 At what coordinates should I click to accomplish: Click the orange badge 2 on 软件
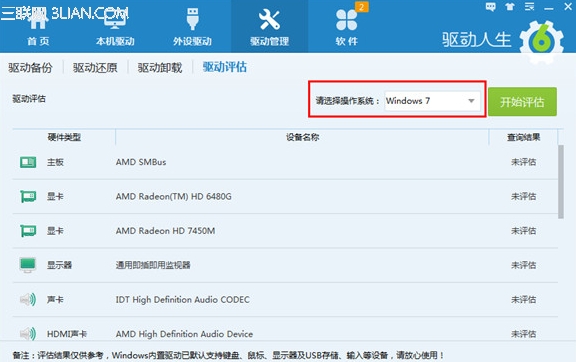[362, 7]
